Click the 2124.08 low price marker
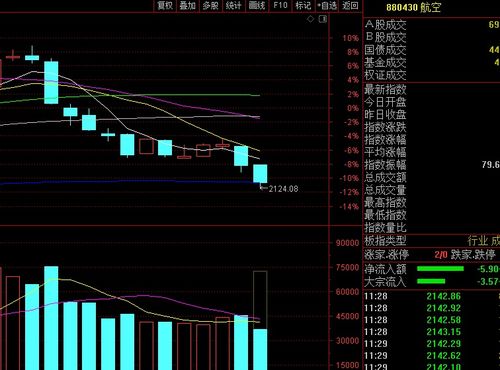500x370 pixels. 283,189
